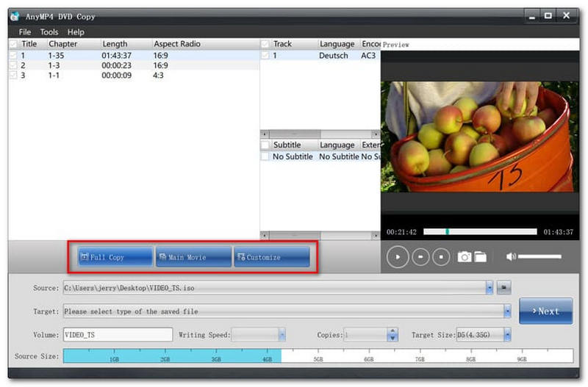The height and width of the screenshot is (387, 588).
Task: Switch to the Customize copy mode
Action: point(271,257)
